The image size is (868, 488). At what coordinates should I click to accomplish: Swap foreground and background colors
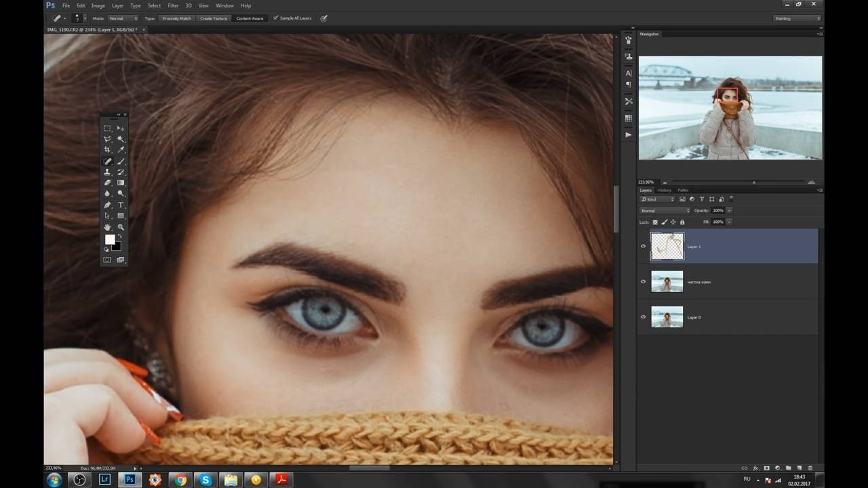pyautogui.click(x=120, y=237)
